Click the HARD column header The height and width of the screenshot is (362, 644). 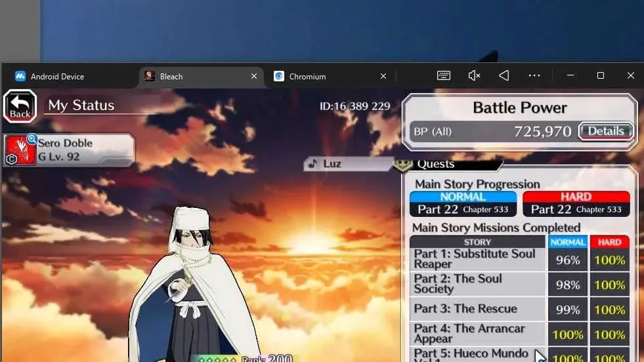(609, 242)
